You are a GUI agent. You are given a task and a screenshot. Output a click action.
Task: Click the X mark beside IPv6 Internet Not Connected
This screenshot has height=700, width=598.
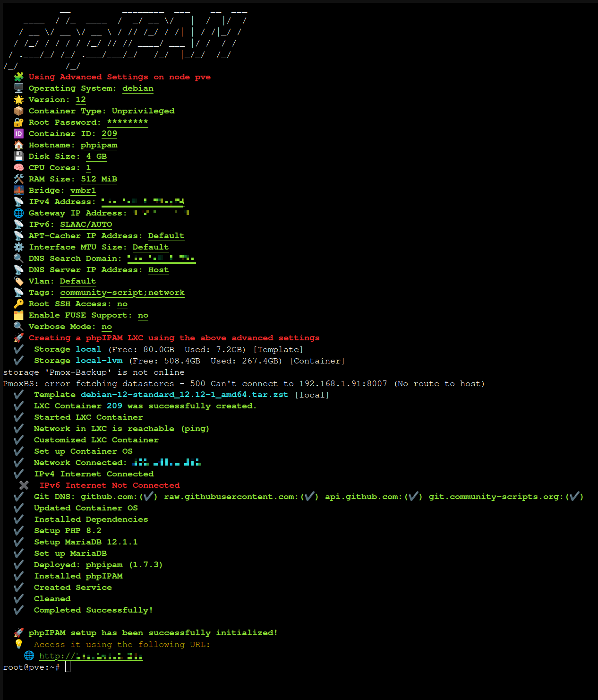pyautogui.click(x=24, y=485)
